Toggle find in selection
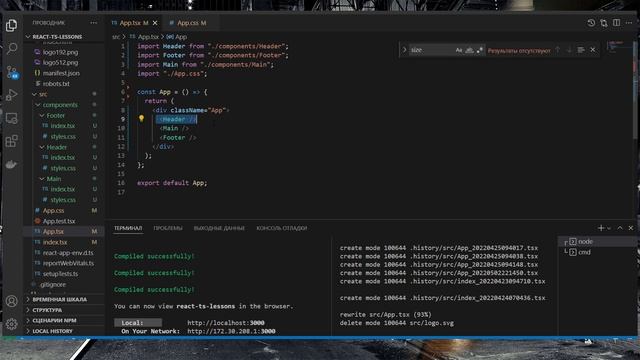Viewport: 640px width, 360px height. coord(581,50)
